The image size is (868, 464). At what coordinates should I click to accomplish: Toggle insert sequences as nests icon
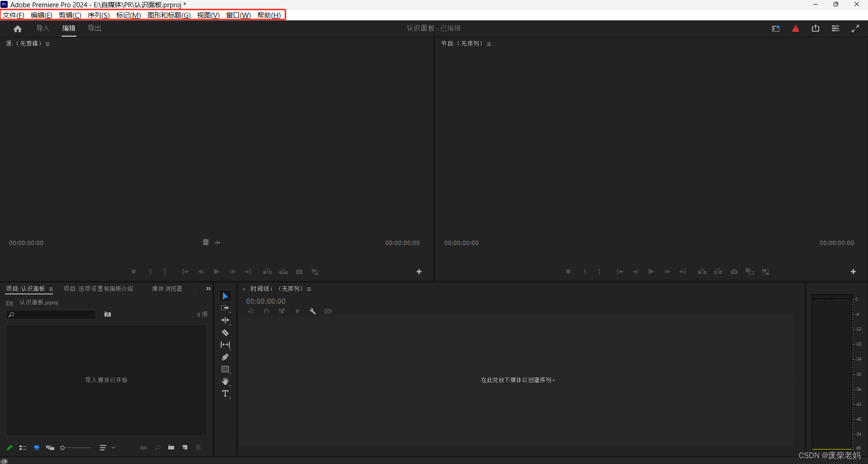coord(251,311)
